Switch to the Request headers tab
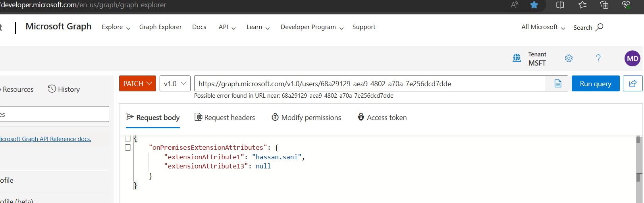Screen dimensions: 644x203 pyautogui.click(x=225, y=118)
